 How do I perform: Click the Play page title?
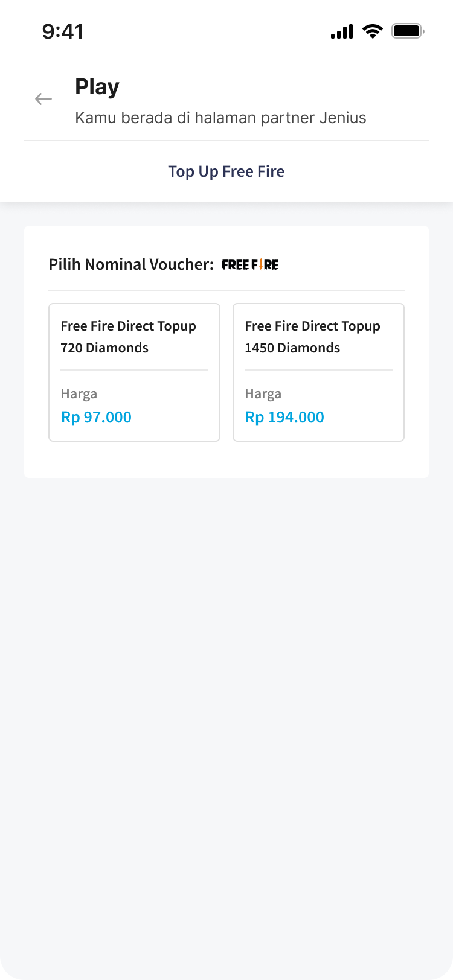pyautogui.click(x=97, y=87)
